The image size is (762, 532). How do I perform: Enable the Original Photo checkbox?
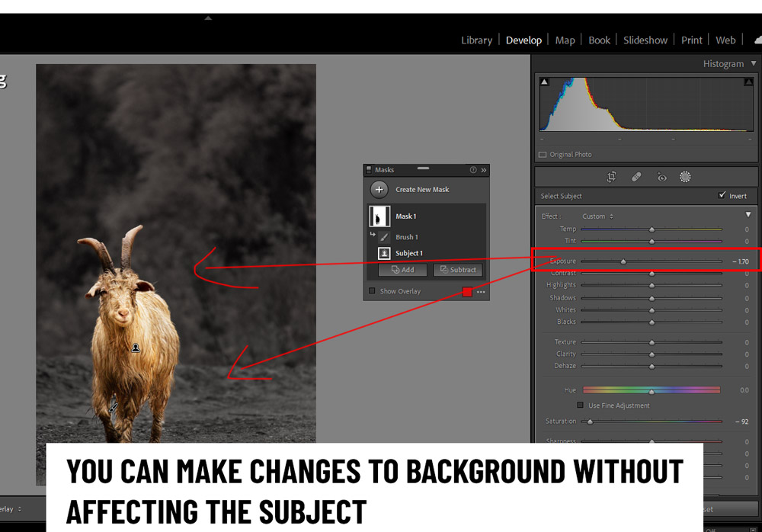pos(543,155)
